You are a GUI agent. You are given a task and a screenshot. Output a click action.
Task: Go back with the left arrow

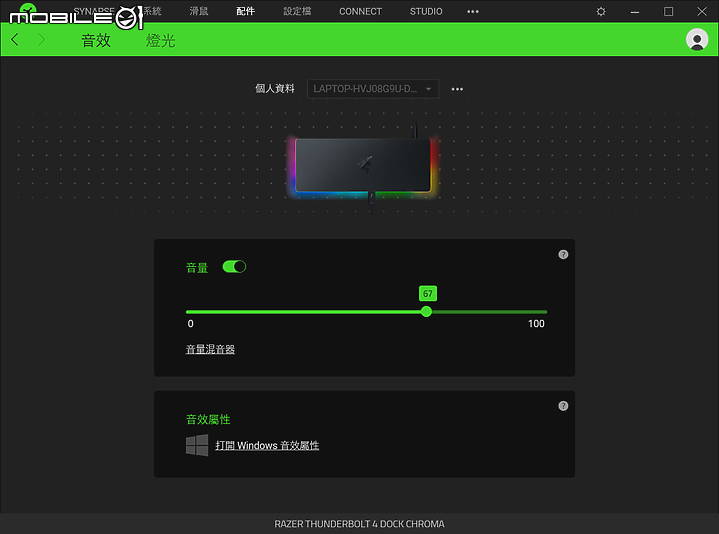15,40
